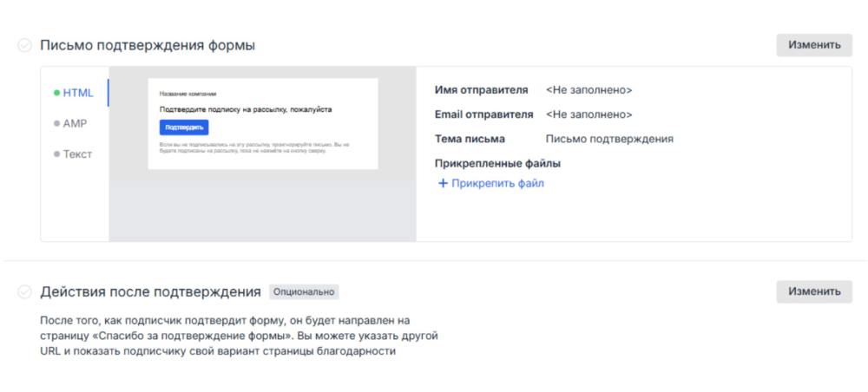Click the "Письмо подтверждения формы" heading
The height and width of the screenshot is (392, 868).
(148, 45)
